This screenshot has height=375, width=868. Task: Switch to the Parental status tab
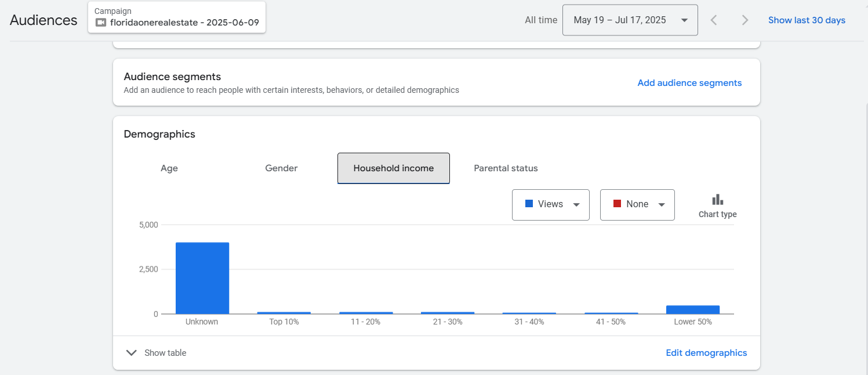506,168
